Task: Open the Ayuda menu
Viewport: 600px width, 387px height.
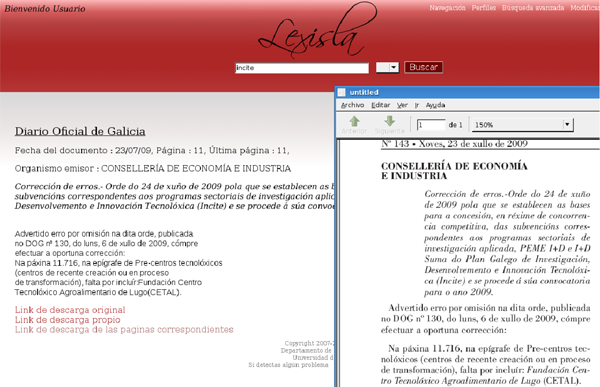Action: click(x=435, y=105)
